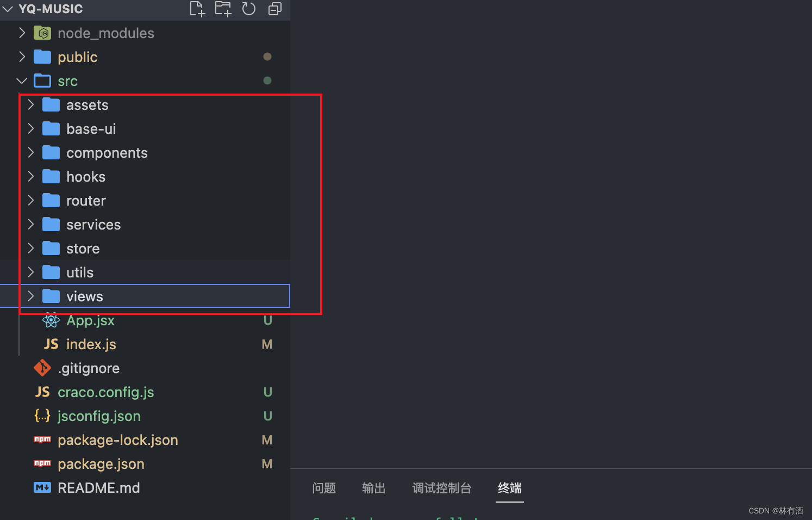Click the public folder icon
Screen dimensions: 812x520
[x=42, y=57]
